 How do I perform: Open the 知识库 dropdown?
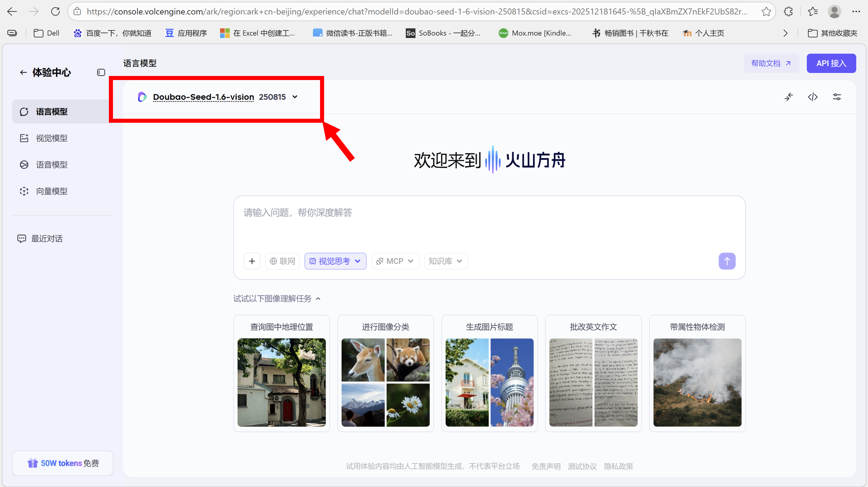point(445,261)
